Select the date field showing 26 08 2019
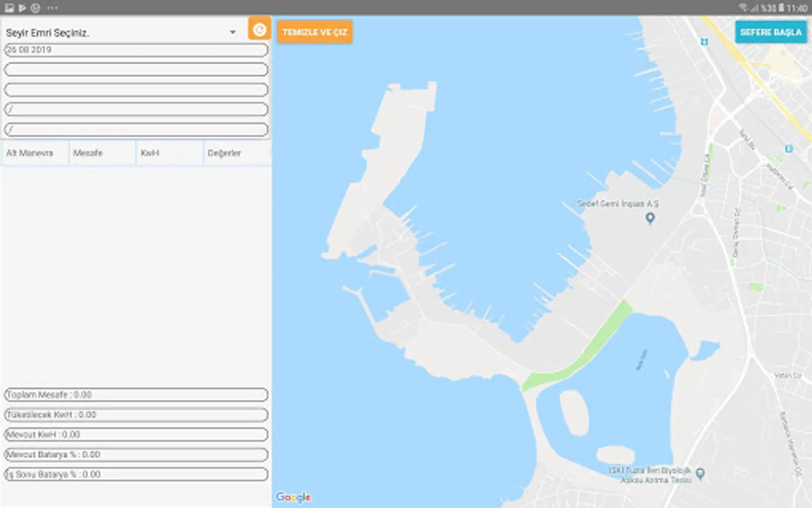The image size is (812, 508). click(x=136, y=50)
